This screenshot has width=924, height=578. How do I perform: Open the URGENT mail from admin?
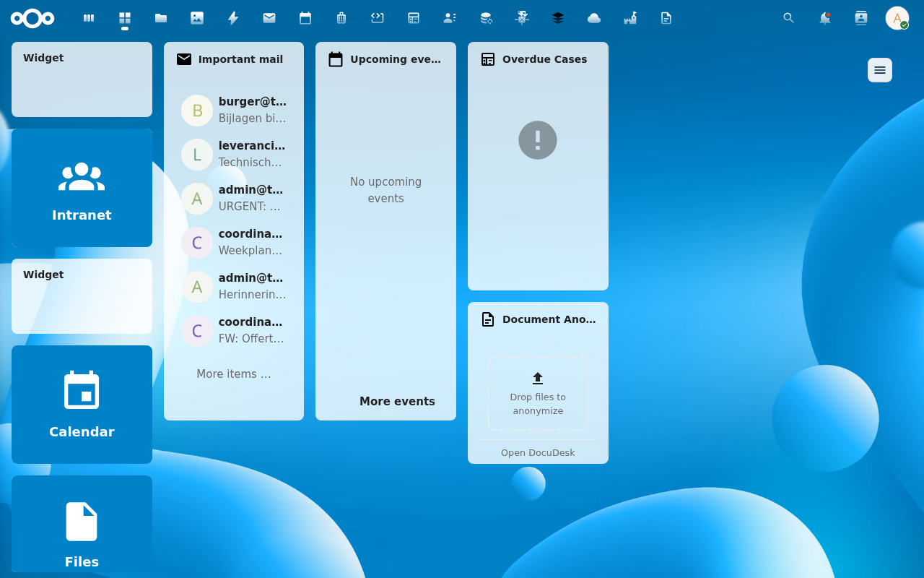(234, 198)
